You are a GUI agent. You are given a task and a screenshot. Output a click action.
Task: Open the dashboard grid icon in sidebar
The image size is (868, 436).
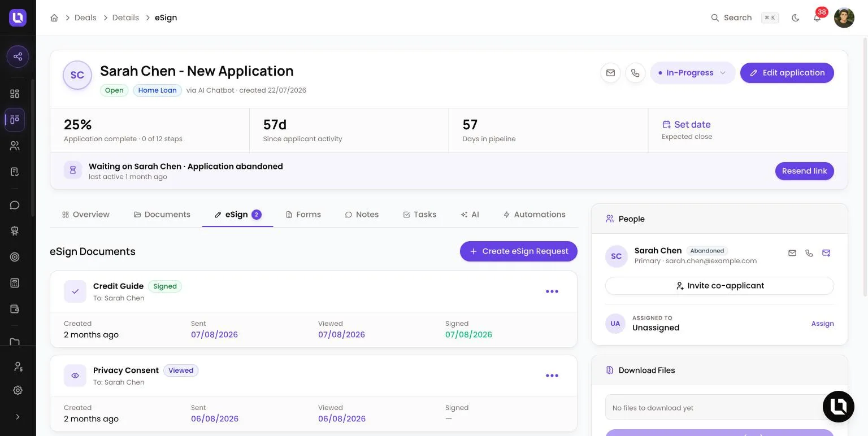[x=15, y=94]
